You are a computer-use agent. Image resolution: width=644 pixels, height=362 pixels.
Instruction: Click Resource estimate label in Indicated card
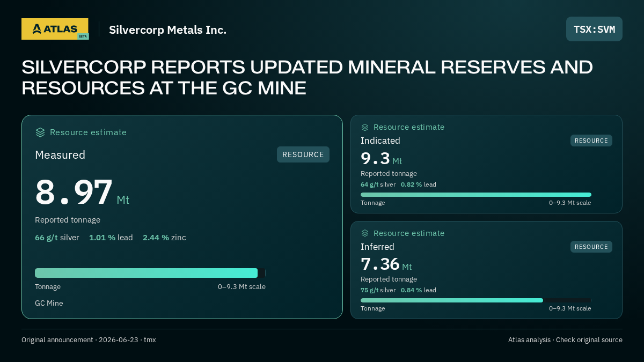409,127
